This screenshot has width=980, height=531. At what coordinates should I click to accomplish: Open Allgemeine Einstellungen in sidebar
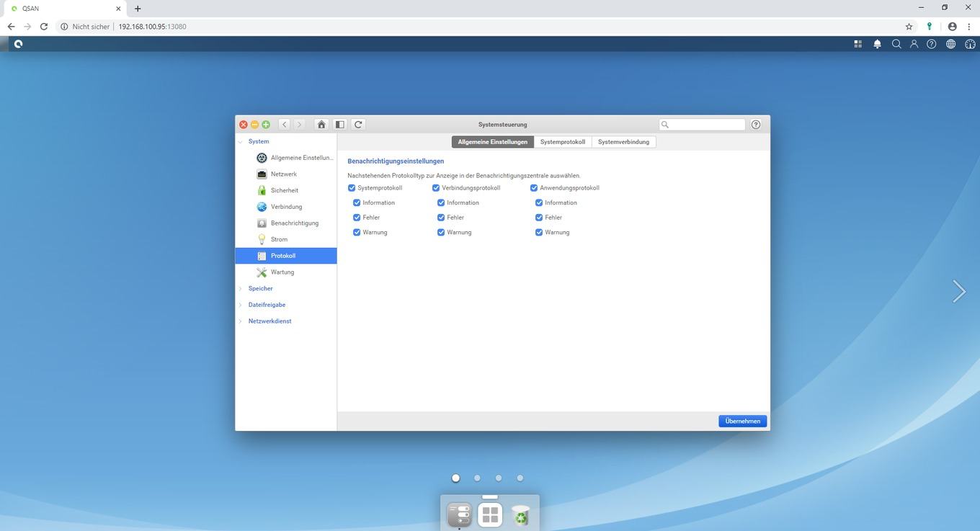point(286,158)
